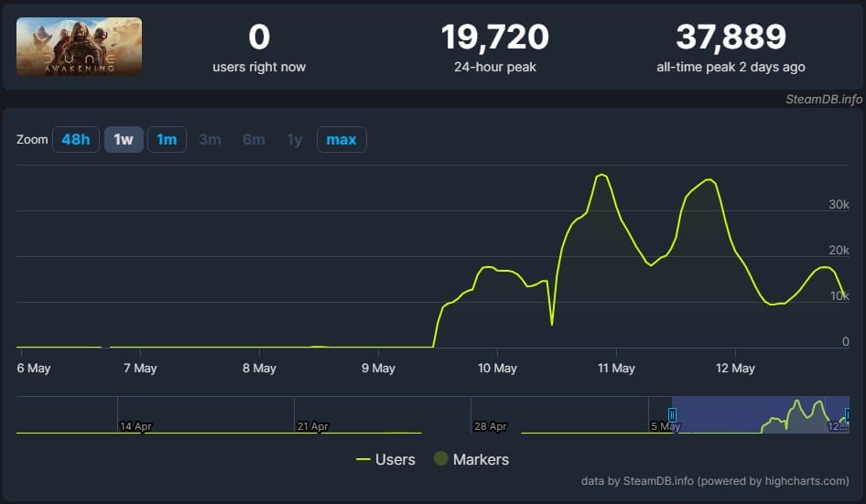
Task: Click the 12 May axis label
Action: [735, 369]
